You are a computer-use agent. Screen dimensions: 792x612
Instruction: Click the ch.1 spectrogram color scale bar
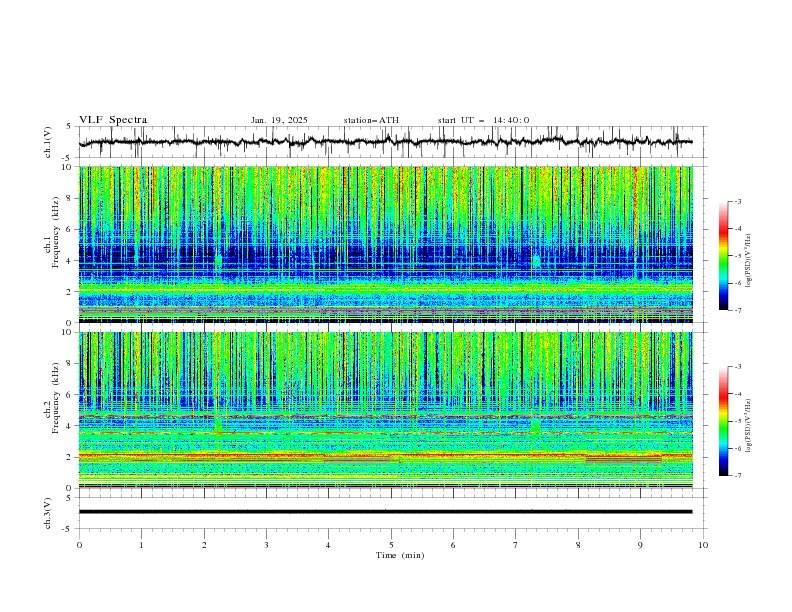pyautogui.click(x=723, y=255)
